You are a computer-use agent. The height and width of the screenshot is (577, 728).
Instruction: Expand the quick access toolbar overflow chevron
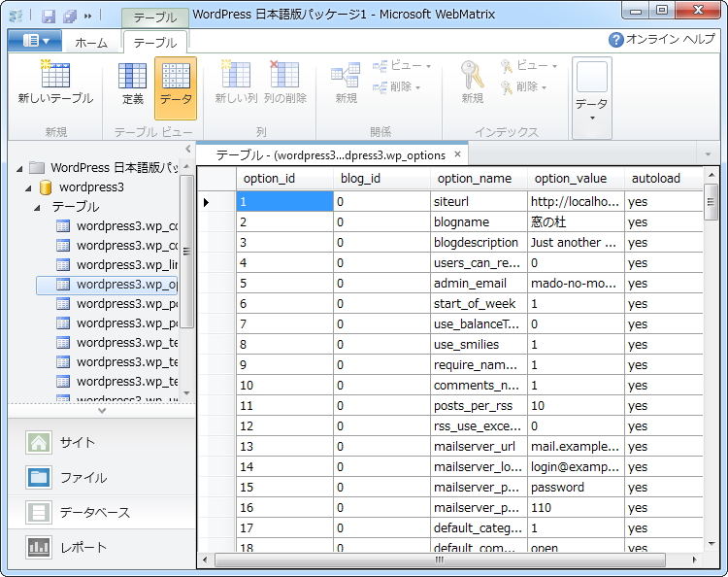87,17
